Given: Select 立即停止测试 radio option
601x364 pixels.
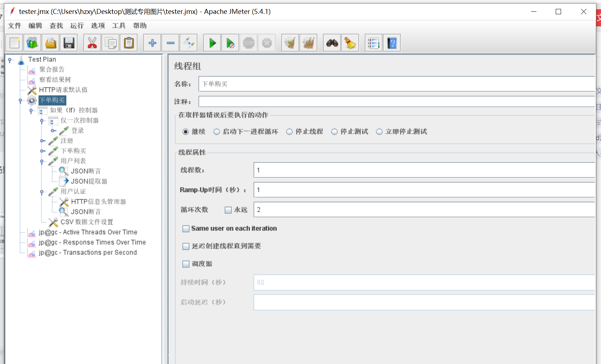Looking at the screenshot, I should click(x=379, y=132).
